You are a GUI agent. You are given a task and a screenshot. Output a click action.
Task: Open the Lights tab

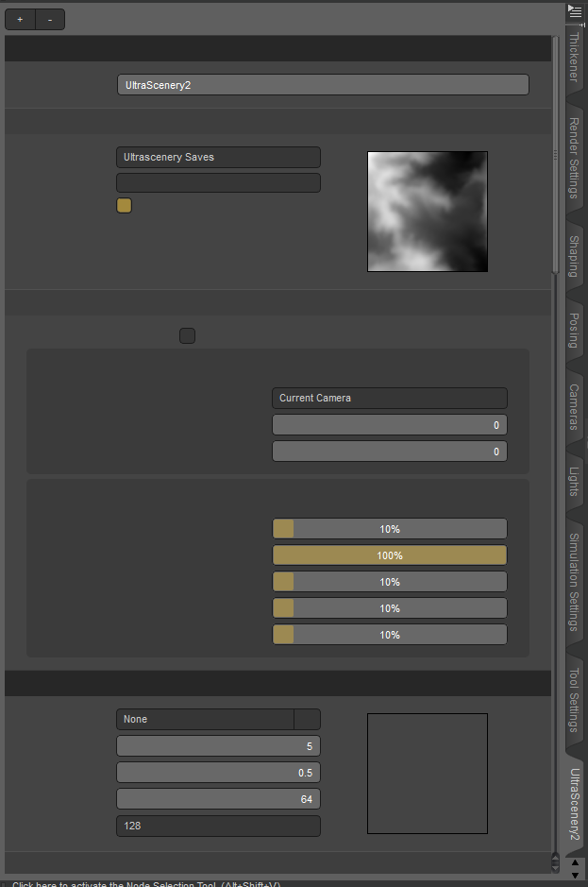coord(574,482)
